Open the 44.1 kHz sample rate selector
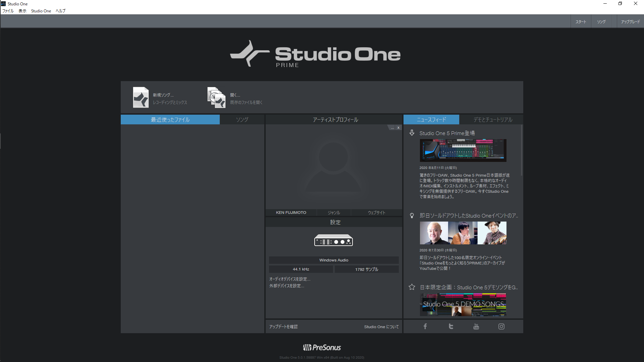Screen dimensions: 644x362 pos(301,269)
